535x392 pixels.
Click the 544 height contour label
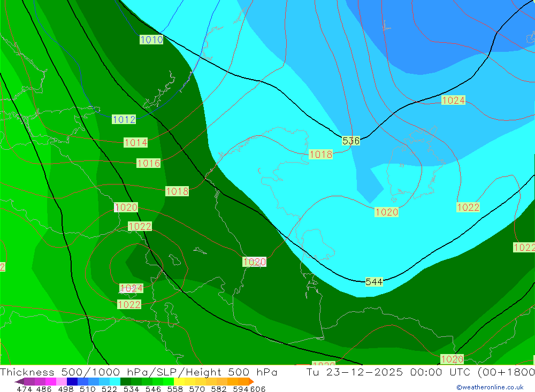click(374, 282)
